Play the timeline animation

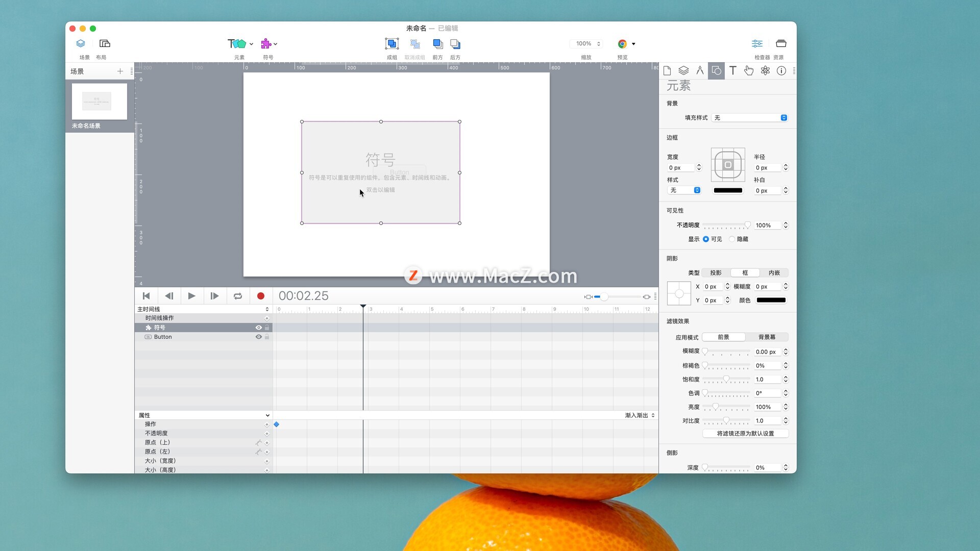[x=191, y=296]
